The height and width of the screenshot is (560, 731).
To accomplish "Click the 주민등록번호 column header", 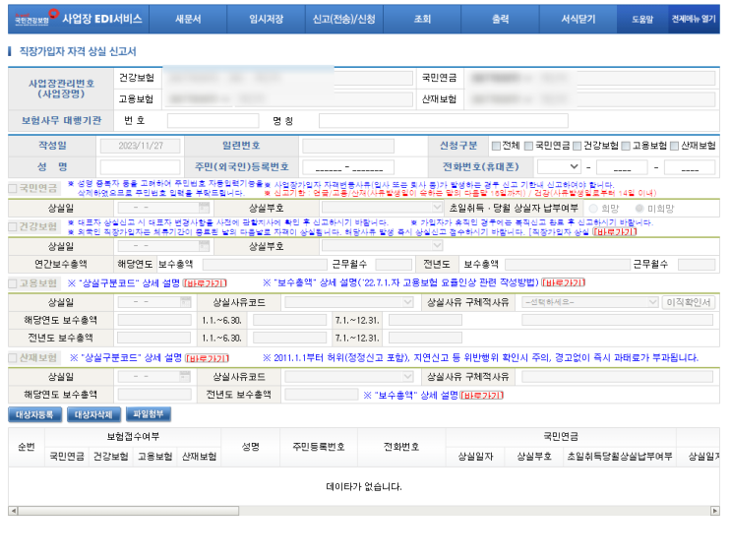I will 319,447.
